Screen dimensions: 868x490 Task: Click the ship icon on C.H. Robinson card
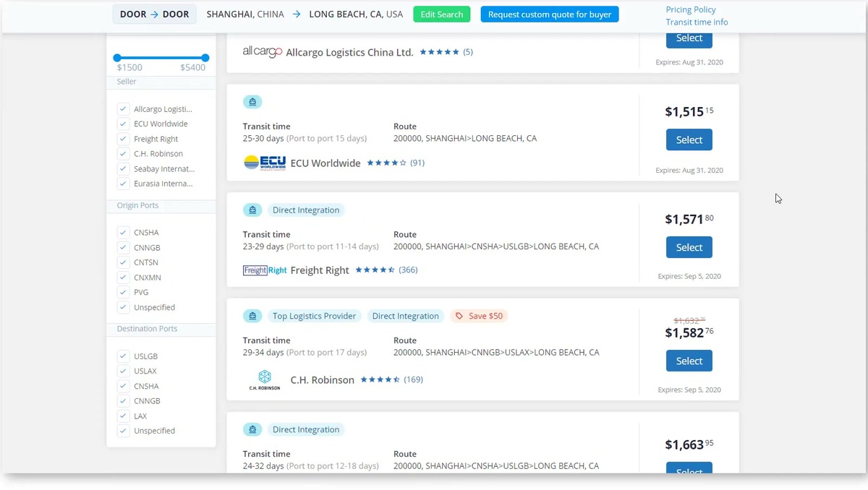252,316
